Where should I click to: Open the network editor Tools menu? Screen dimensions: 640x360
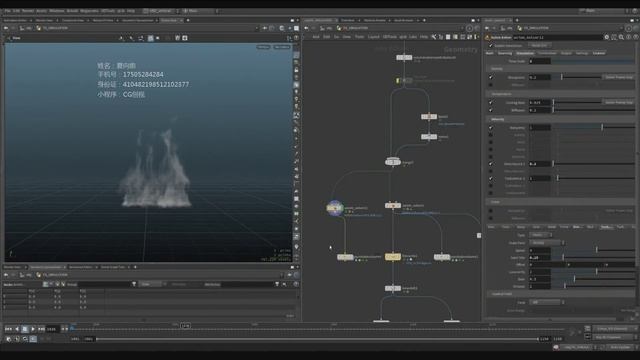coord(359,37)
